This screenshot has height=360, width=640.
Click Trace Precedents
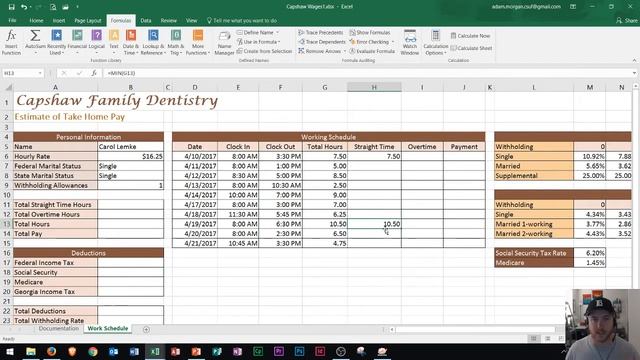pyautogui.click(x=321, y=32)
